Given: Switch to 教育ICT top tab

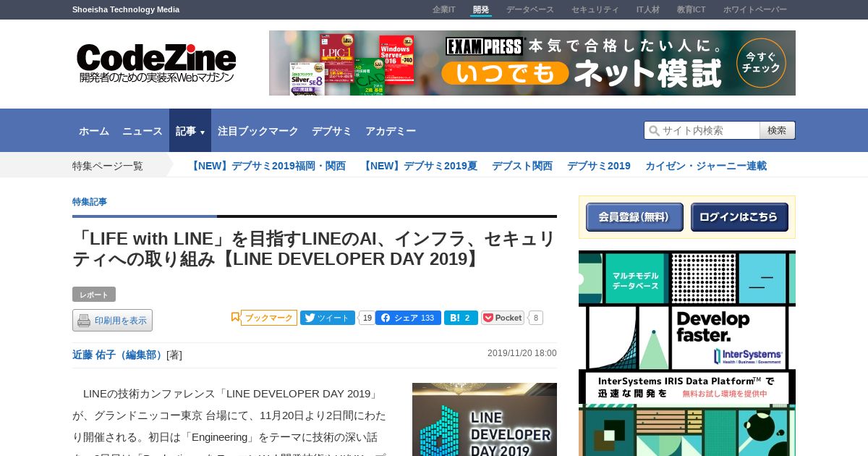Looking at the screenshot, I should 692,9.
